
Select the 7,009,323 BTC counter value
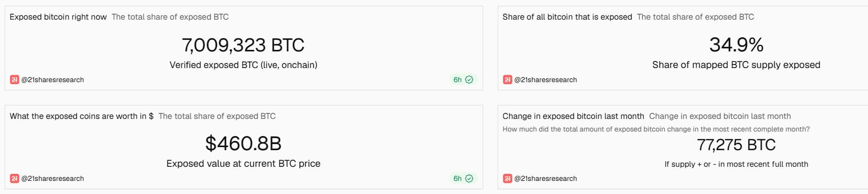point(243,45)
